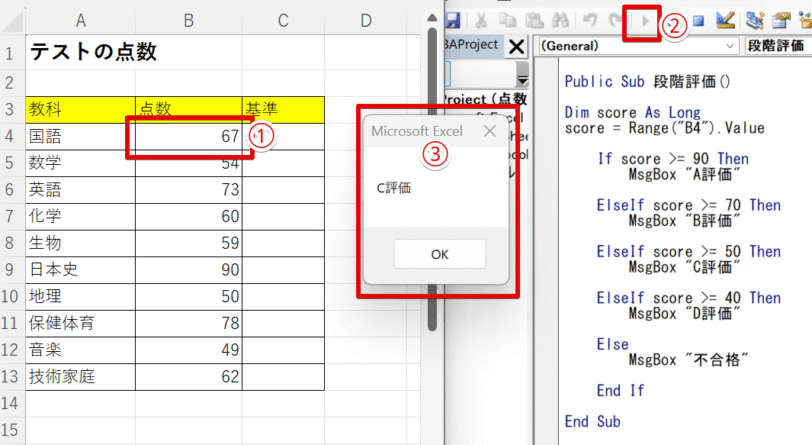Click the Copy icon in VBA toolbar

click(510, 20)
